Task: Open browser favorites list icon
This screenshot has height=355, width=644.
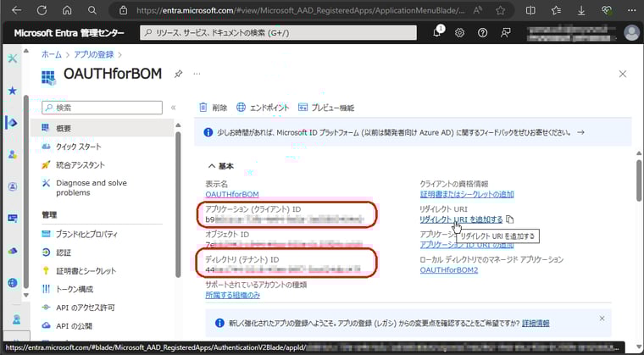Action: [556, 11]
